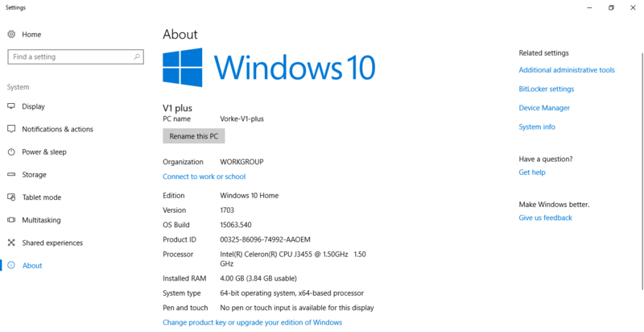
Task: Click Change product key or upgrade link
Action: point(252,322)
